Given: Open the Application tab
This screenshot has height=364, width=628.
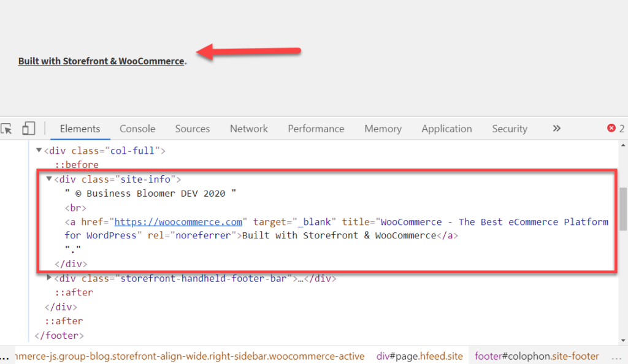Looking at the screenshot, I should (446, 129).
